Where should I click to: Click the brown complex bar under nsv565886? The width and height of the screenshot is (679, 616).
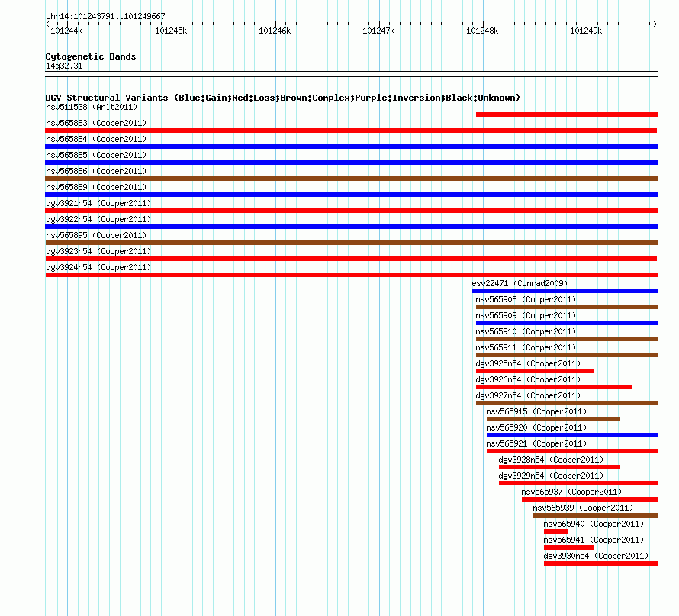(352, 179)
